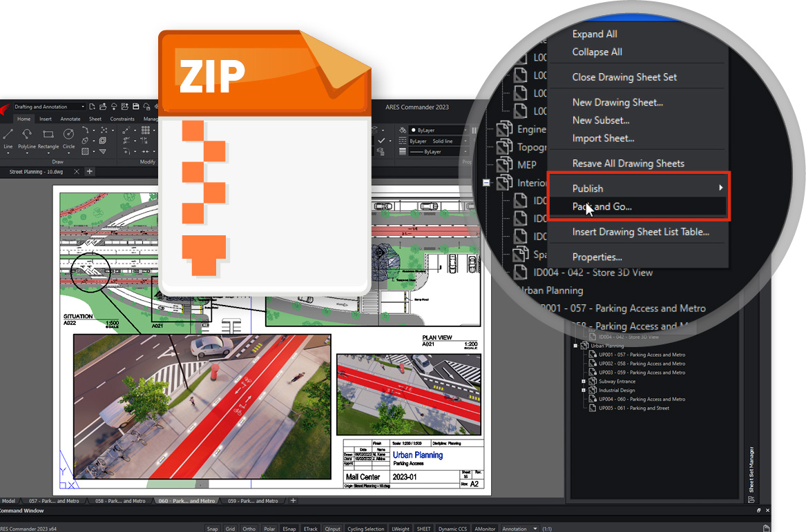Toggle Ortho mode

tap(249, 529)
